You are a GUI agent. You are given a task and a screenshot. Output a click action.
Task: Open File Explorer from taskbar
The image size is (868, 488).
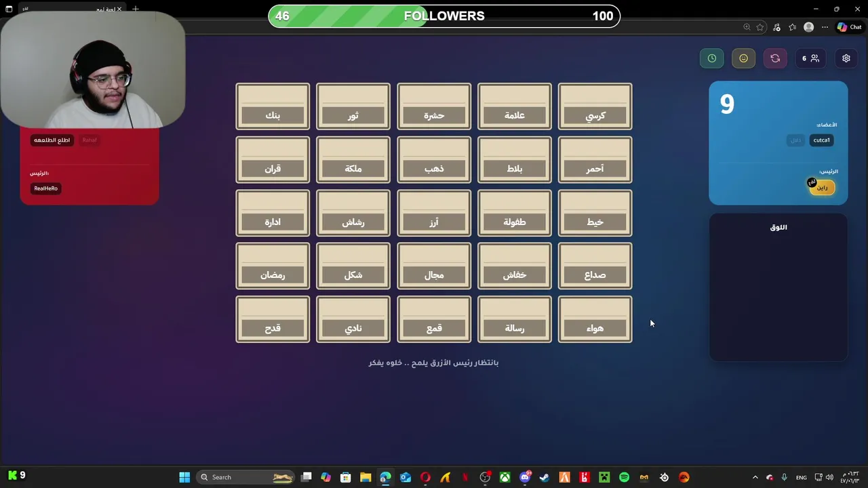366,477
